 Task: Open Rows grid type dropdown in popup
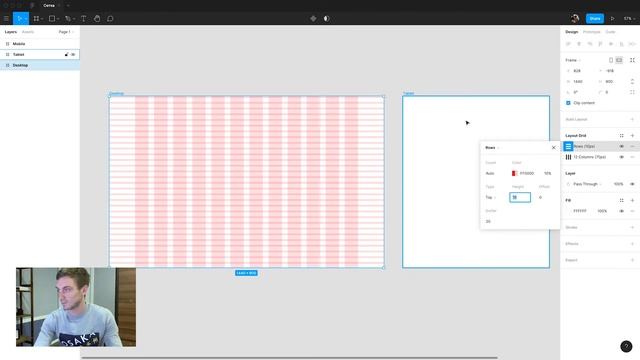[492, 148]
